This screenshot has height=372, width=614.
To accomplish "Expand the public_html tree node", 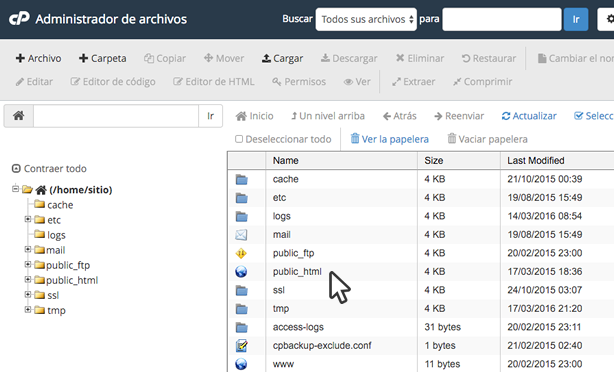I will [28, 280].
